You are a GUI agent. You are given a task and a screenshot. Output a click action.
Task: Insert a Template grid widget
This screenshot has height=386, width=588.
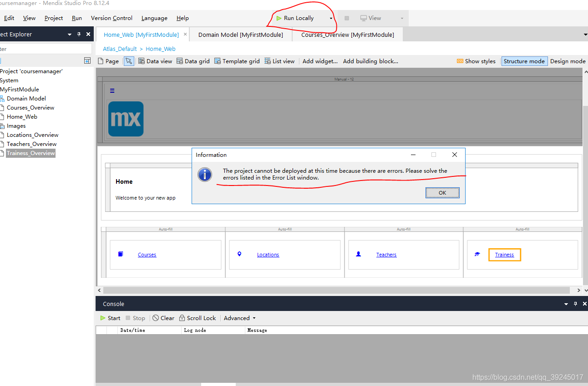click(x=237, y=61)
